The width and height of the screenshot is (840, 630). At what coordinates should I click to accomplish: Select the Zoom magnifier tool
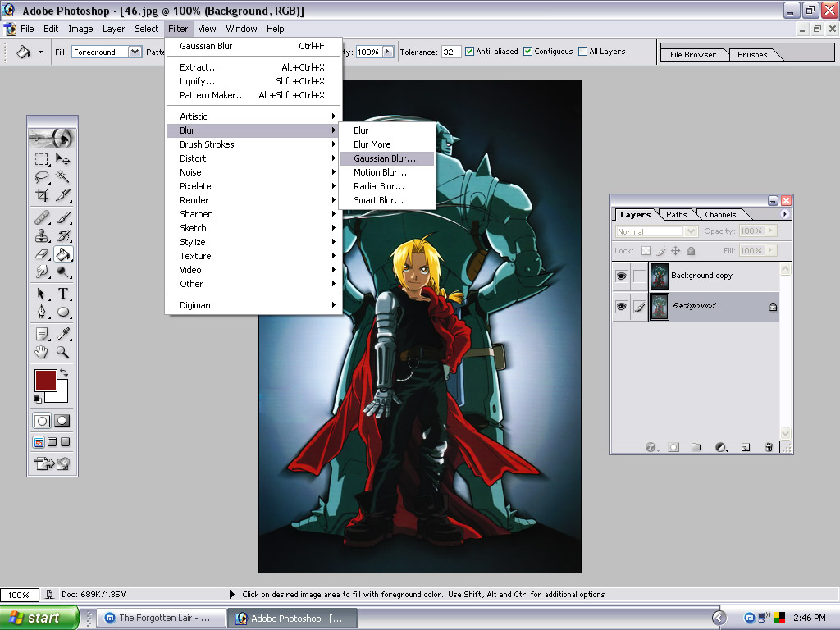tap(62, 352)
